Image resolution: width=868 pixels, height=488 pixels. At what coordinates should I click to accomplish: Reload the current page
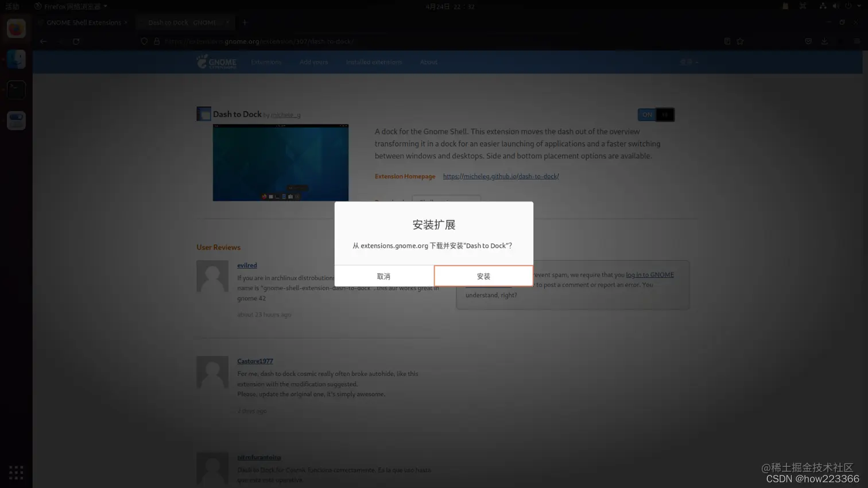pos(76,41)
